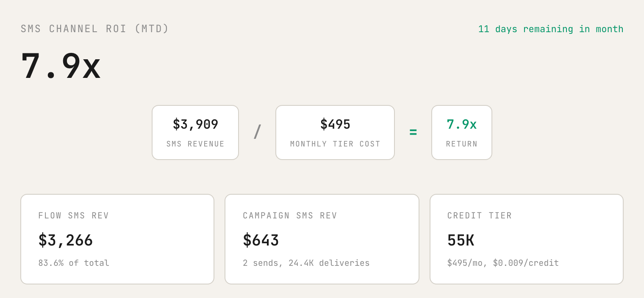The image size is (644, 298).
Task: Click the '$495/mo, $0.009/credit' subtext
Action: [x=503, y=263]
